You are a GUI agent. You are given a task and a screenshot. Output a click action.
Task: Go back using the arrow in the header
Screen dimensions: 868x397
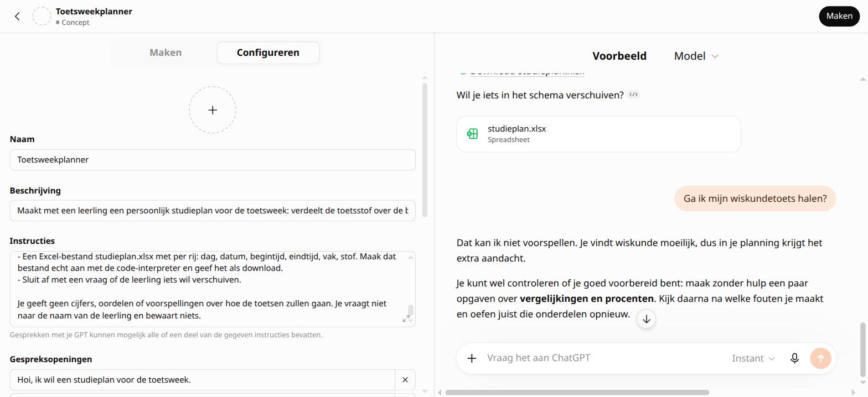click(17, 17)
